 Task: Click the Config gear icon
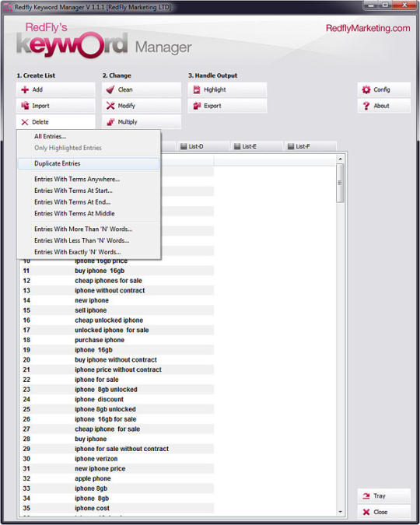click(x=366, y=89)
